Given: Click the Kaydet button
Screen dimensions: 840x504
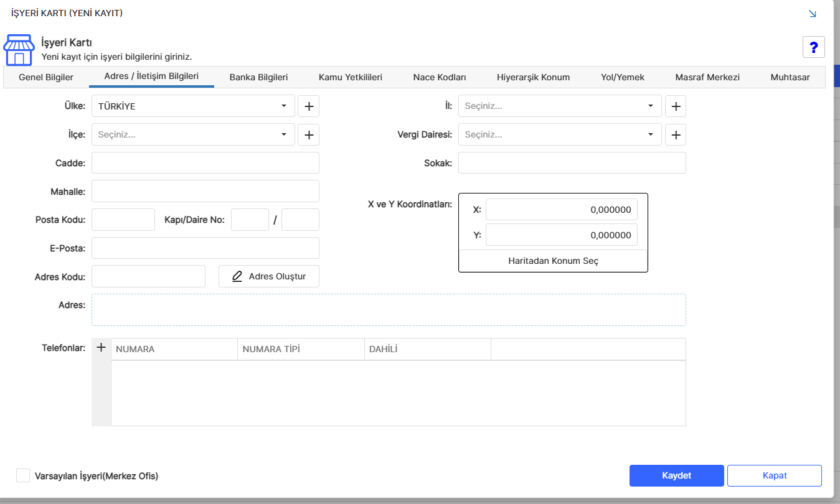Looking at the screenshot, I should click(x=677, y=475).
